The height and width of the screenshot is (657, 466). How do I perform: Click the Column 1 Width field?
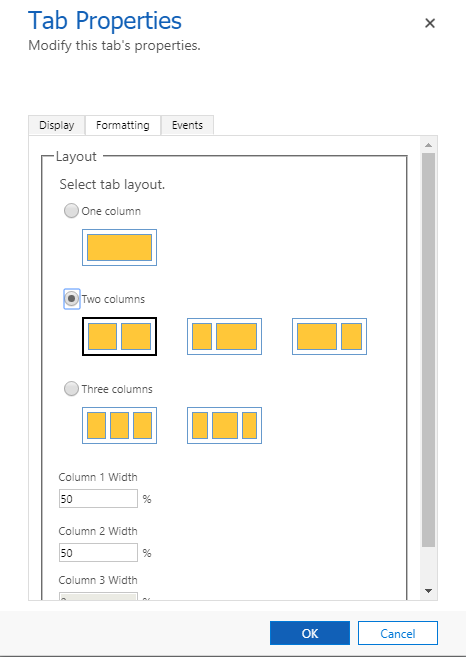click(x=98, y=499)
